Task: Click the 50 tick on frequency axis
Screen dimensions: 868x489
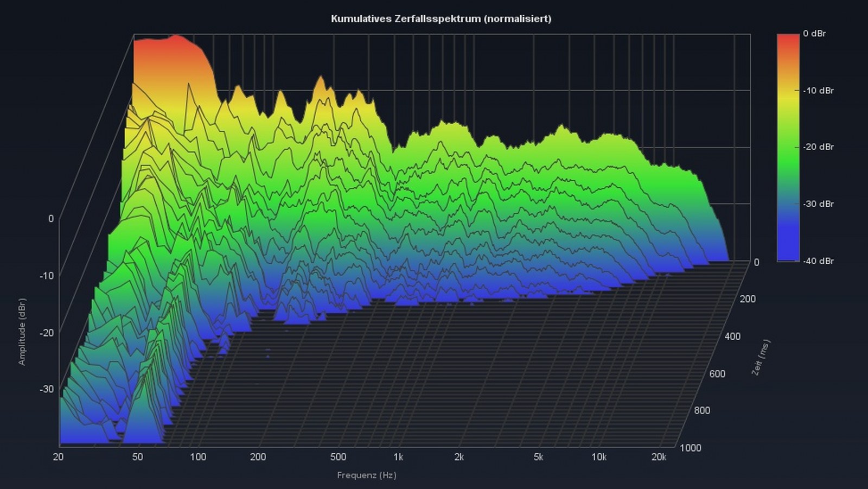Action: pos(138,457)
